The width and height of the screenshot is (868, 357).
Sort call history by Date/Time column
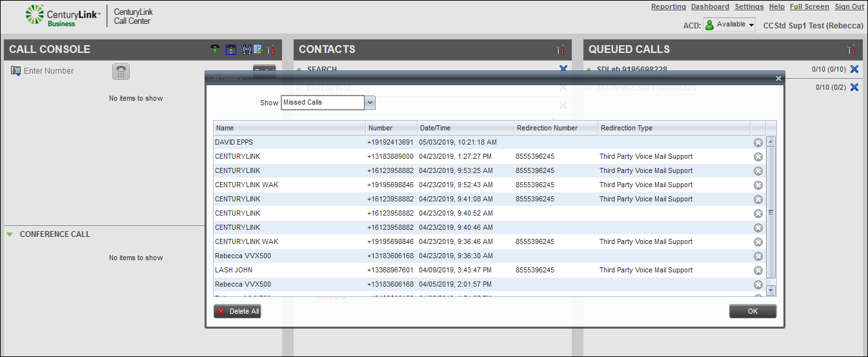click(x=465, y=128)
